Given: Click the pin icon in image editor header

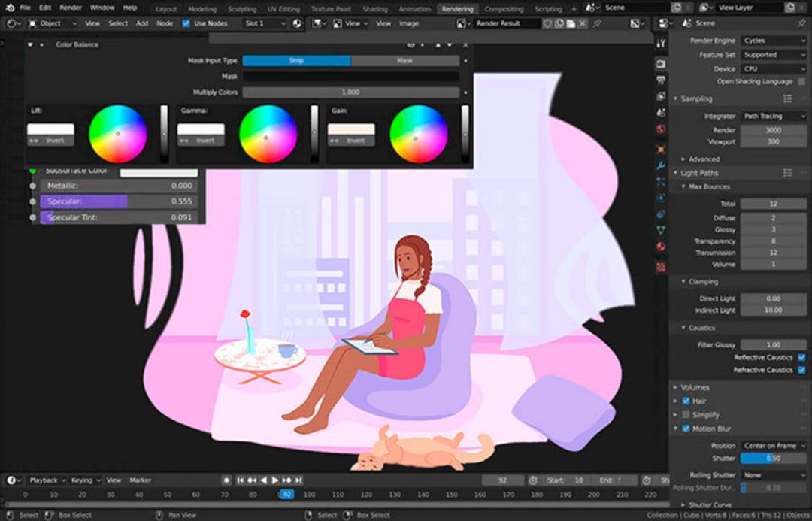Looking at the screenshot, I should (x=597, y=23).
